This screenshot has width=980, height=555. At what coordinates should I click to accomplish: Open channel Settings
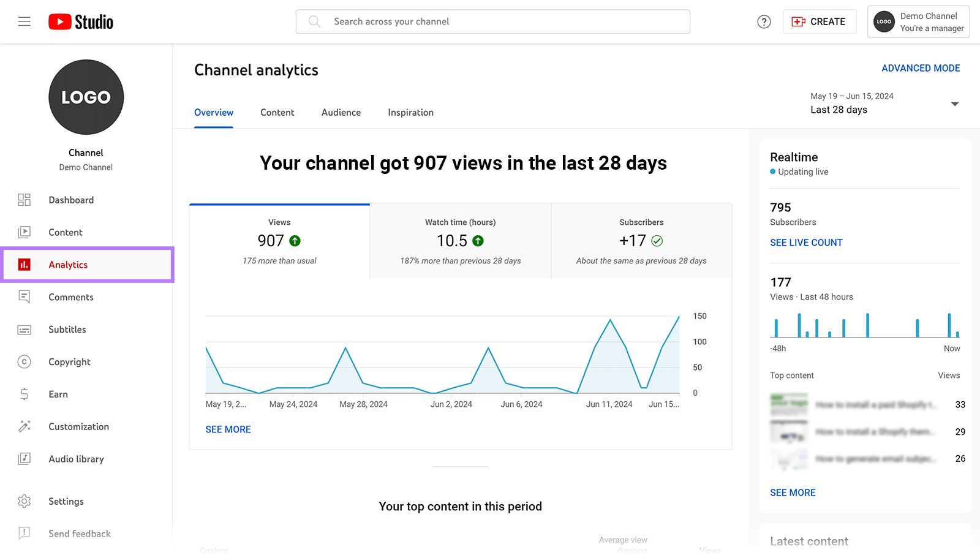[x=66, y=501]
